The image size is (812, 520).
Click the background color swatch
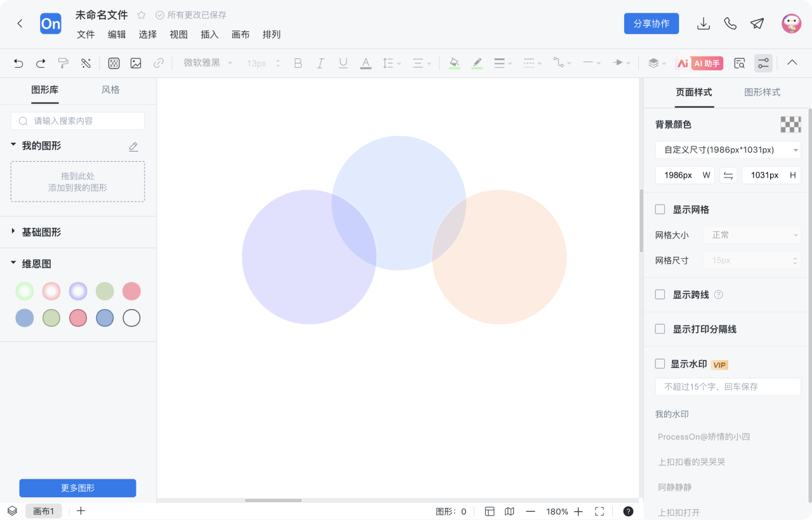coord(790,124)
